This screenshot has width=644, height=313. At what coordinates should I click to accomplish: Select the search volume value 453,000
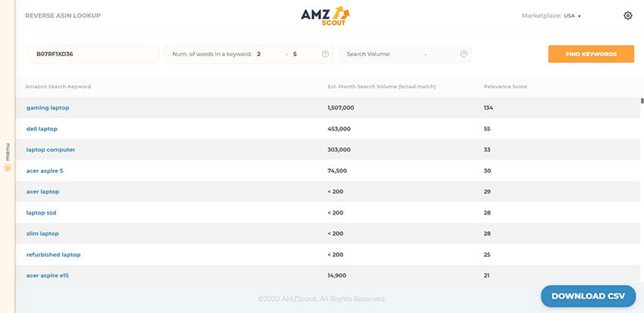(339, 129)
